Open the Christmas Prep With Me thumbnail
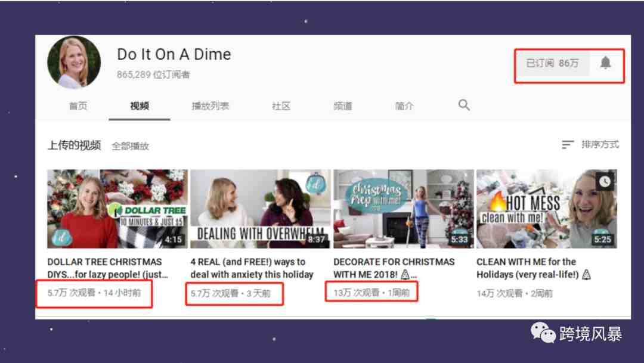Image resolution: width=644 pixels, height=363 pixels. coord(403,209)
